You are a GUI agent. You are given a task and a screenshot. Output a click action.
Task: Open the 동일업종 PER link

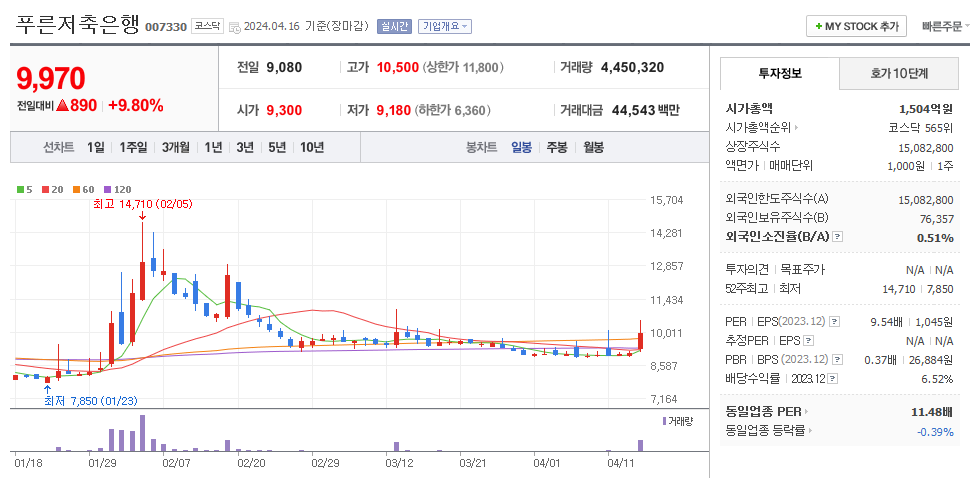click(767, 412)
